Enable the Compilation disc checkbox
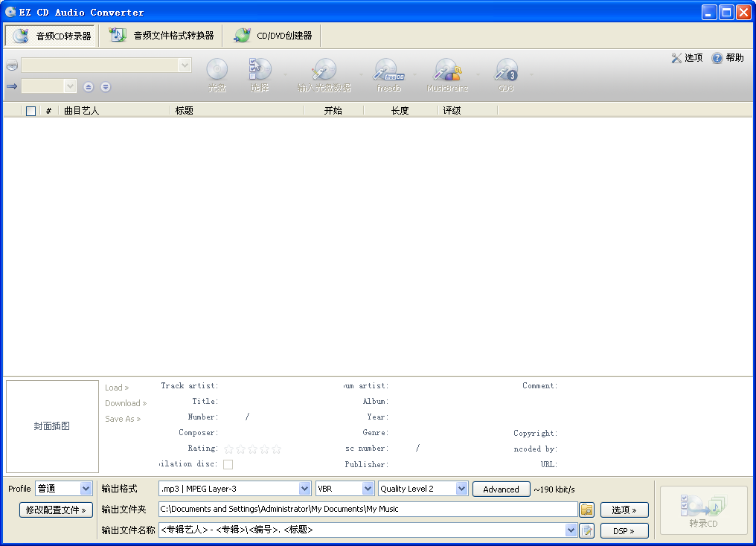The width and height of the screenshot is (756, 546). 228,463
